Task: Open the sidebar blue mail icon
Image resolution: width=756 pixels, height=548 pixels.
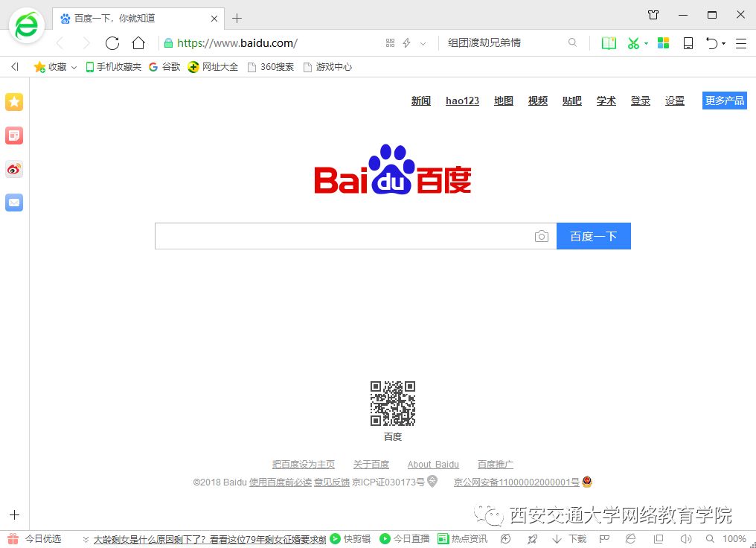Action: [14, 203]
